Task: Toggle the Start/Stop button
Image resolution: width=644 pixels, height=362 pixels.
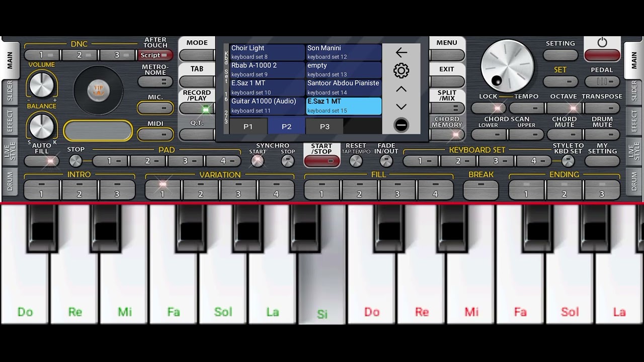Action: coord(321,161)
